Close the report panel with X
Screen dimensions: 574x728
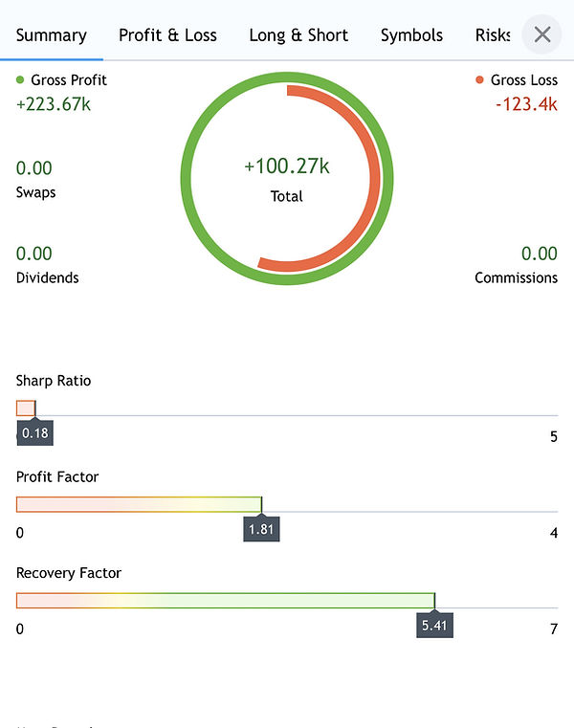pyautogui.click(x=542, y=35)
